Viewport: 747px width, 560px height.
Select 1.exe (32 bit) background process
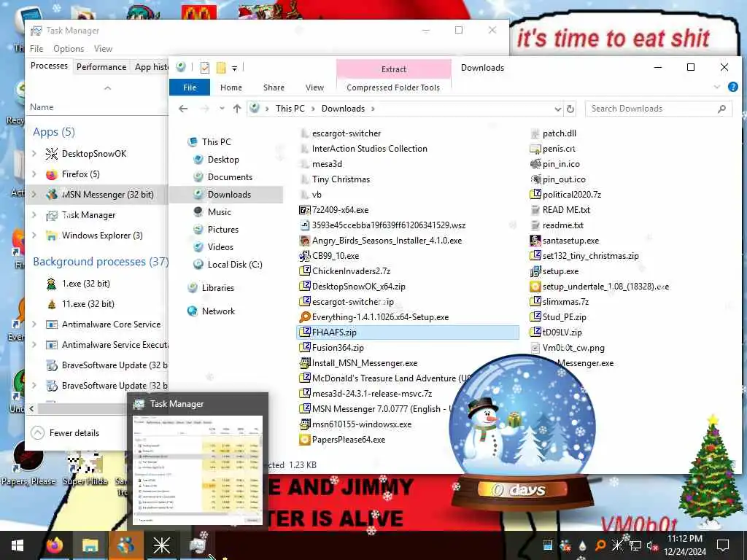tap(86, 284)
